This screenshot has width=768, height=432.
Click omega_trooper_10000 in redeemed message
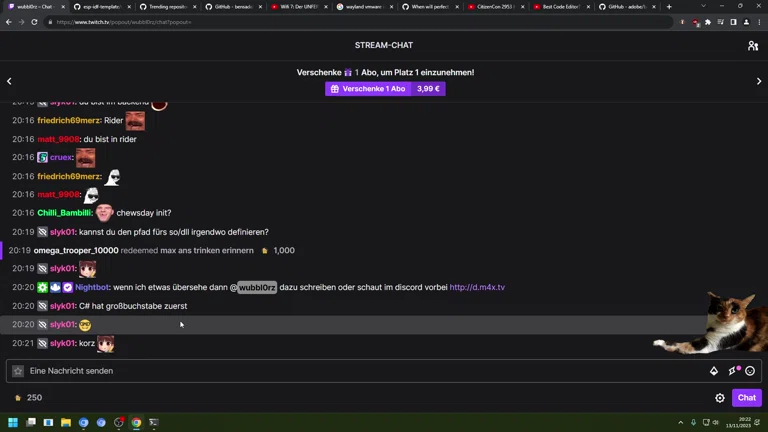pos(76,250)
